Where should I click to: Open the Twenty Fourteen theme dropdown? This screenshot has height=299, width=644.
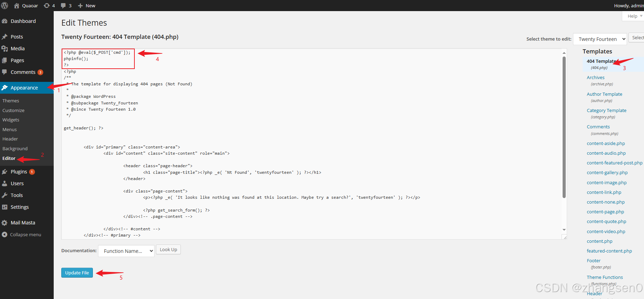click(x=600, y=39)
